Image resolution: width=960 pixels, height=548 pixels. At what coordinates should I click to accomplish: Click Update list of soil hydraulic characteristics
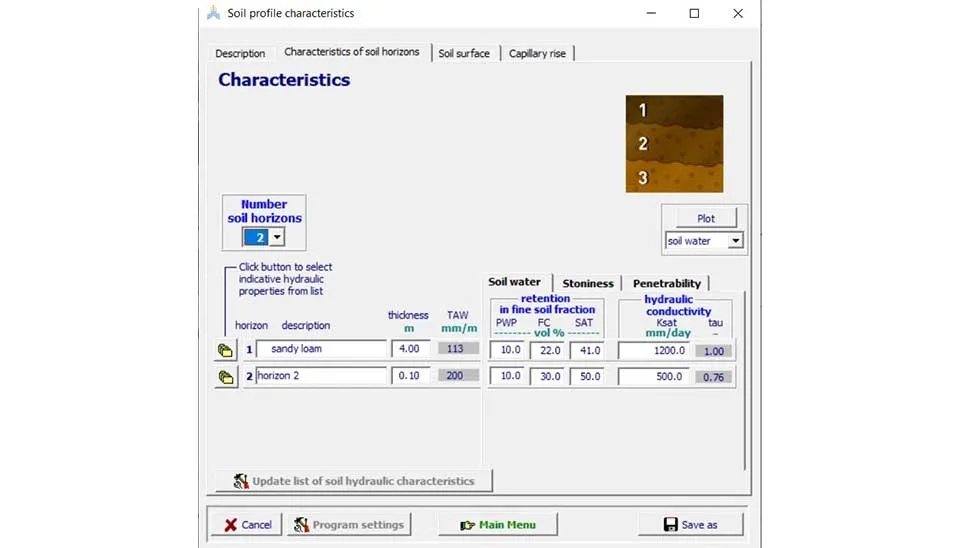pyautogui.click(x=353, y=481)
